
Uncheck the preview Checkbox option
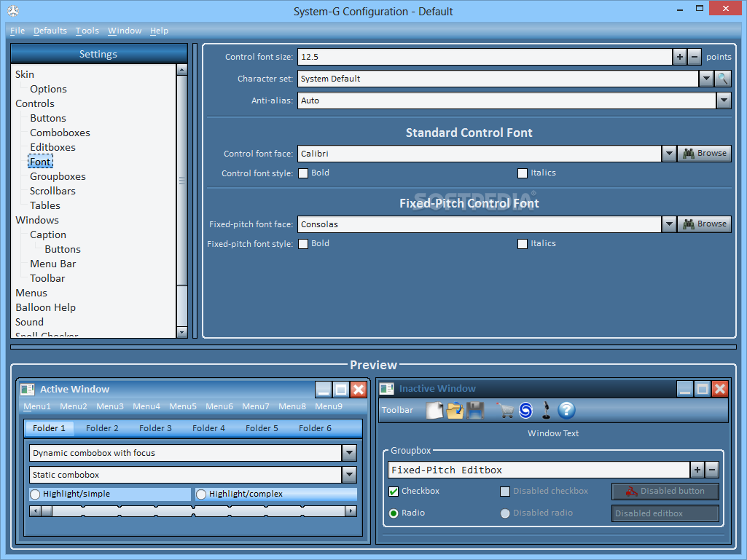pyautogui.click(x=394, y=492)
